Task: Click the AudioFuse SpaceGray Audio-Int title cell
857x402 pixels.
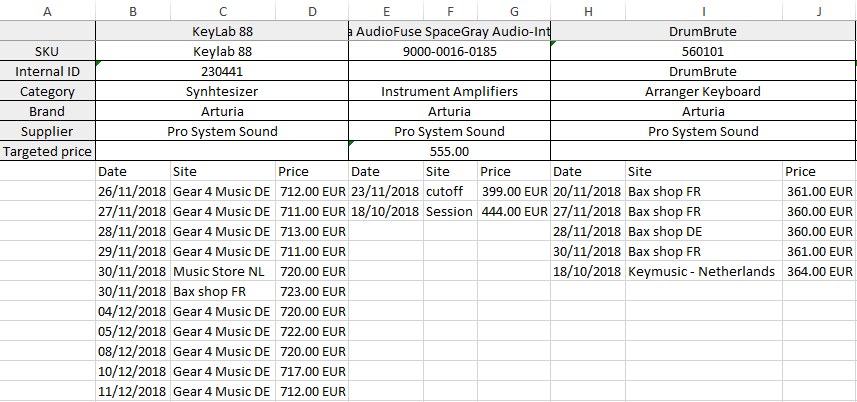Action: click(450, 31)
